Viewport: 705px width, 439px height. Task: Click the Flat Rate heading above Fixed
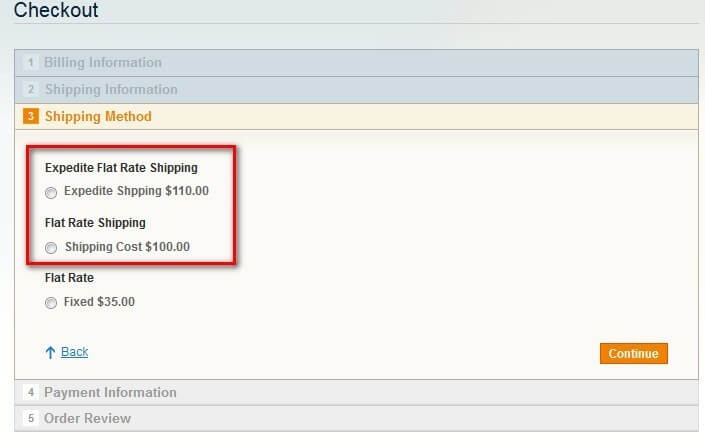(x=69, y=278)
